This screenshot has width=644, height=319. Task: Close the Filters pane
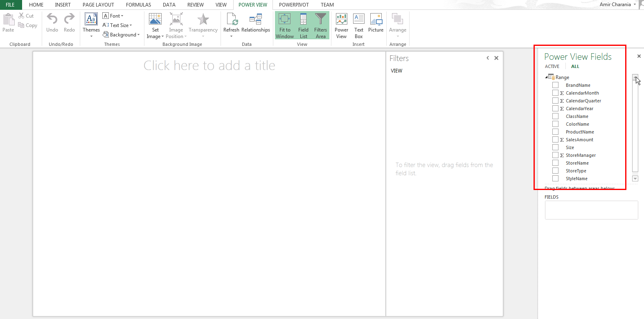(x=496, y=58)
